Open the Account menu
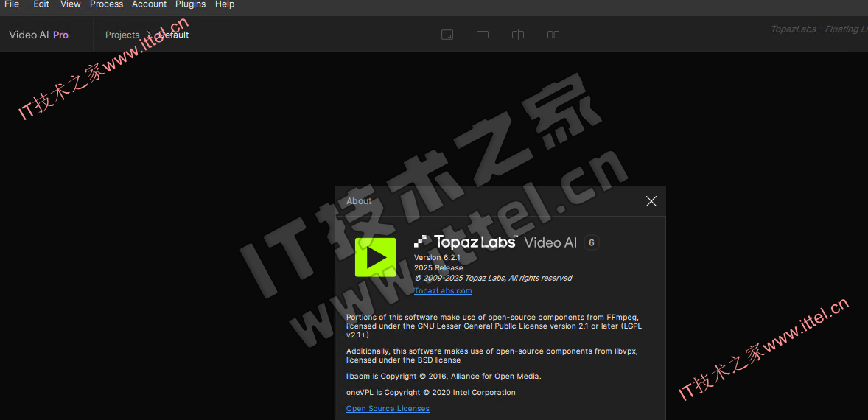 [149, 4]
